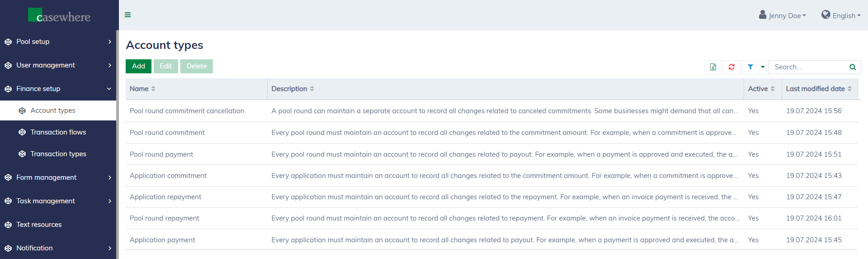
Task: Click inside the Search input field
Action: click(808, 67)
